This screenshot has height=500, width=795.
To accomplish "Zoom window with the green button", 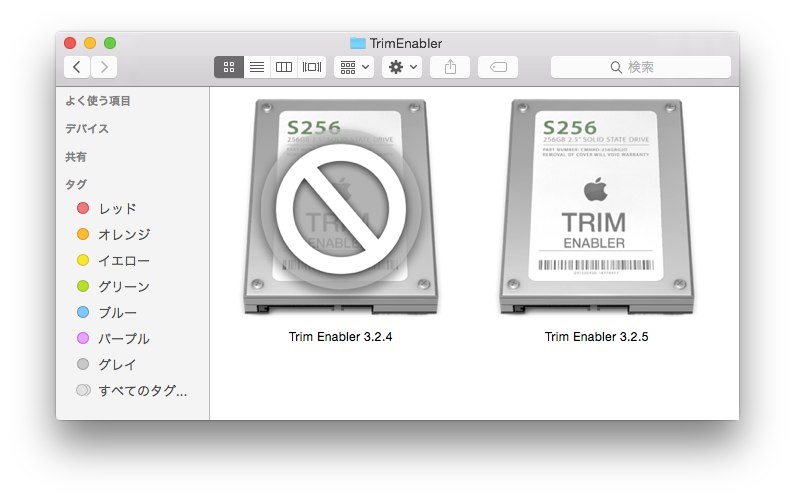I will click(110, 43).
